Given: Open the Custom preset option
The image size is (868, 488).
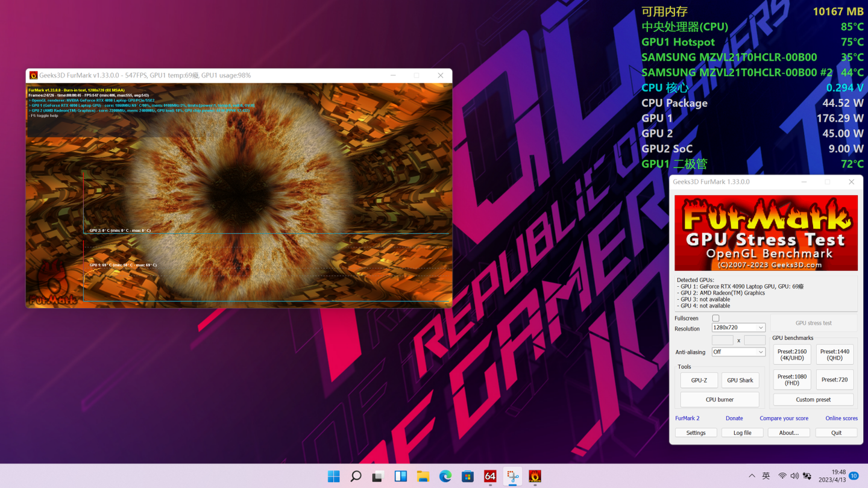Looking at the screenshot, I should 813,399.
